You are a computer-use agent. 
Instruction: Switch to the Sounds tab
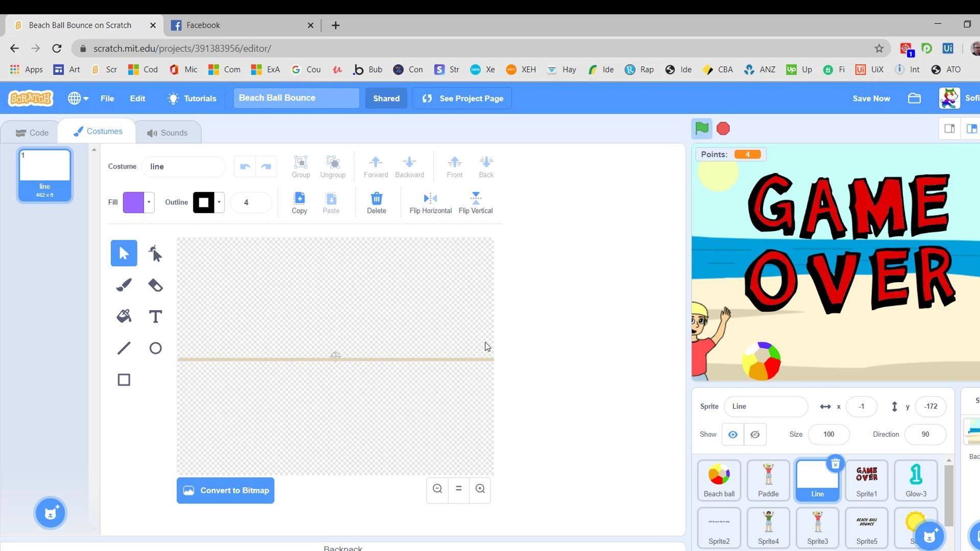coord(167,133)
